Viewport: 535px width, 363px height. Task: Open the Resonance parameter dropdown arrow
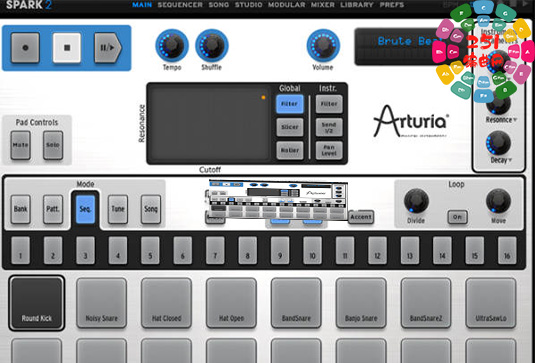[x=515, y=120]
